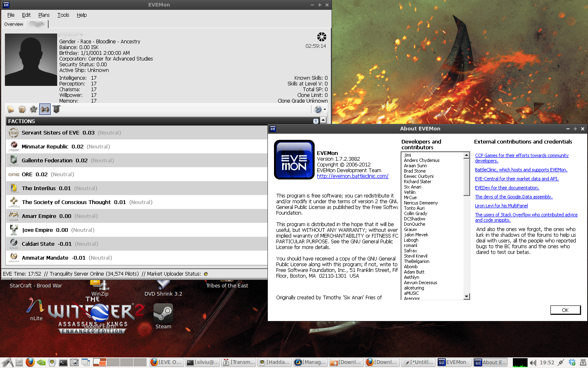Click the Firefox launcher in the taskbar
This screenshot has width=588, height=368.
pos(30,362)
